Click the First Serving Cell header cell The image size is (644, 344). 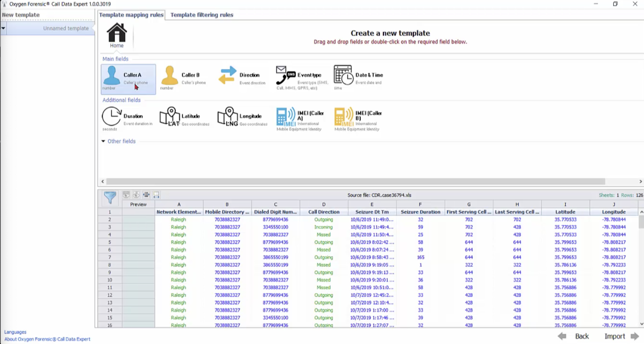pyautogui.click(x=469, y=212)
